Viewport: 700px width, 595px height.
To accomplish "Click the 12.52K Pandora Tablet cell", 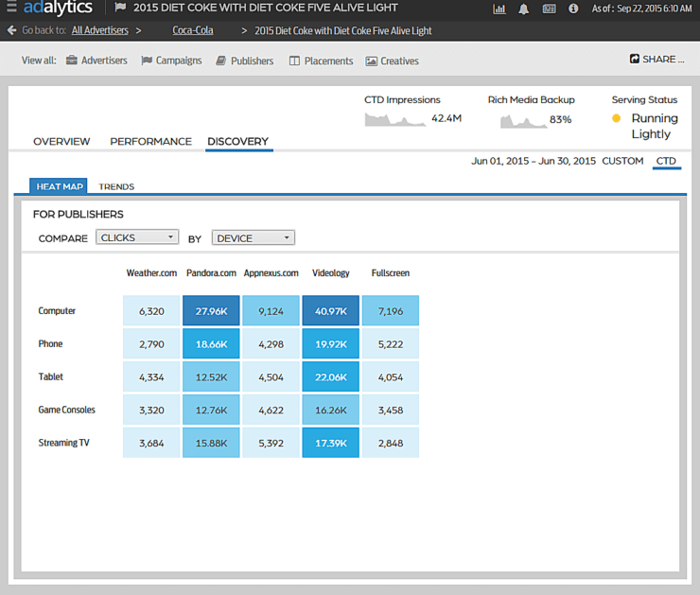I will (211, 376).
